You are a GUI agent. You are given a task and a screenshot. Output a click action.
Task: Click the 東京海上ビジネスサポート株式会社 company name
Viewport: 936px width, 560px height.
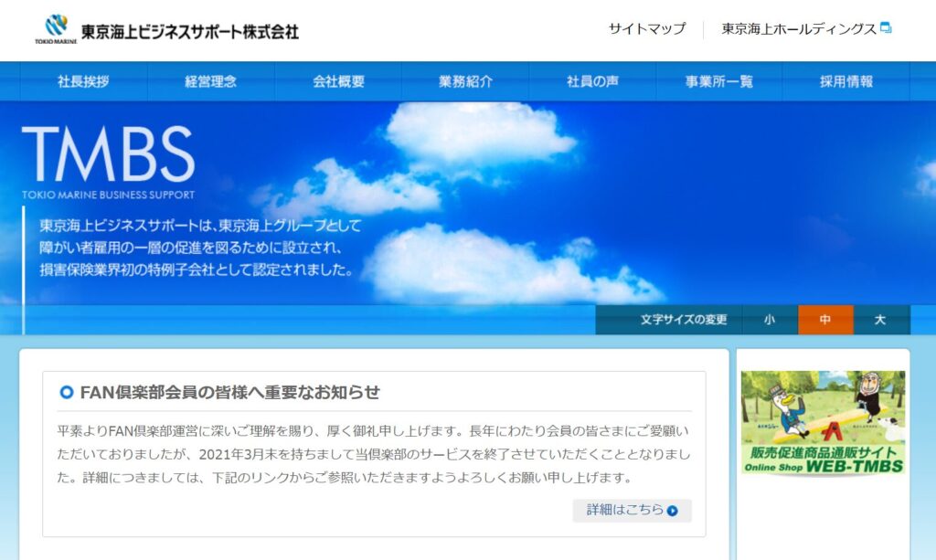(189, 31)
